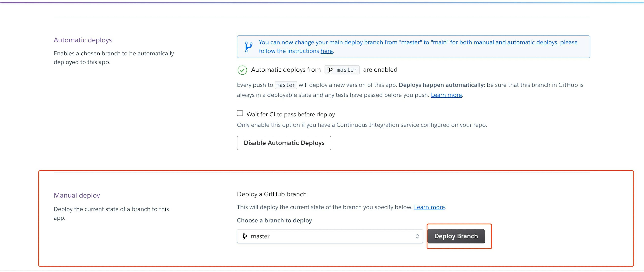Open the master branch dropdown under Manual deploy
Viewport: 644px width, 272px height.
pos(330,236)
